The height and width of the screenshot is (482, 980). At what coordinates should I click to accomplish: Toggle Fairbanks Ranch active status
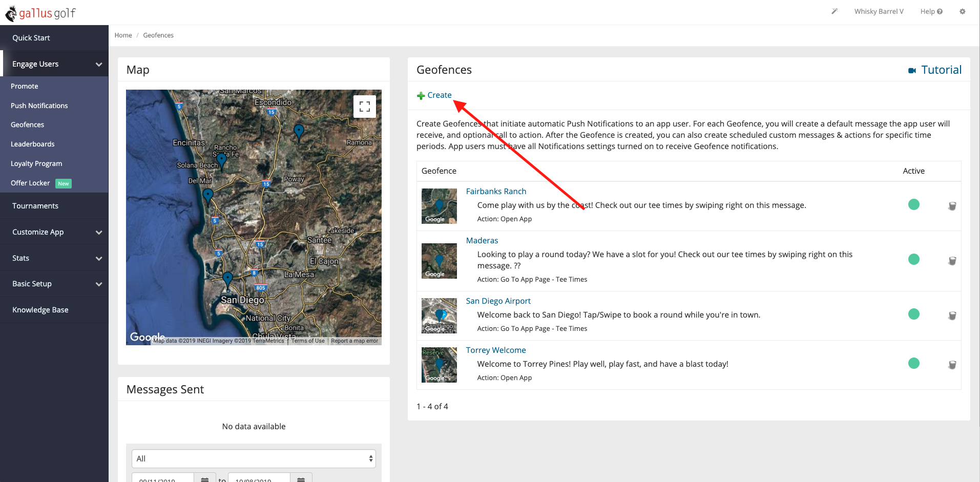(914, 204)
